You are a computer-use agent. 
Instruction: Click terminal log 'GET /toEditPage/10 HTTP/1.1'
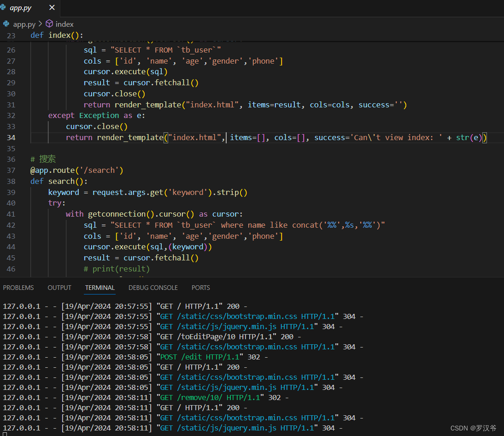152,336
